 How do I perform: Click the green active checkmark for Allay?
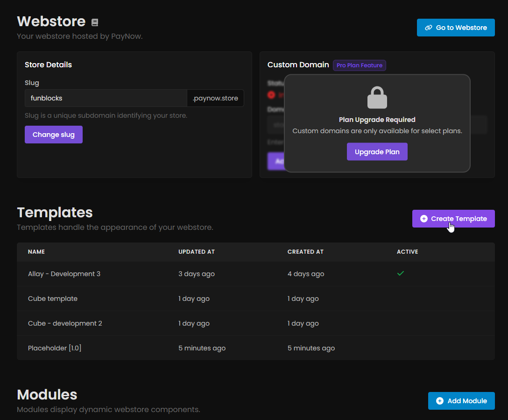click(400, 273)
